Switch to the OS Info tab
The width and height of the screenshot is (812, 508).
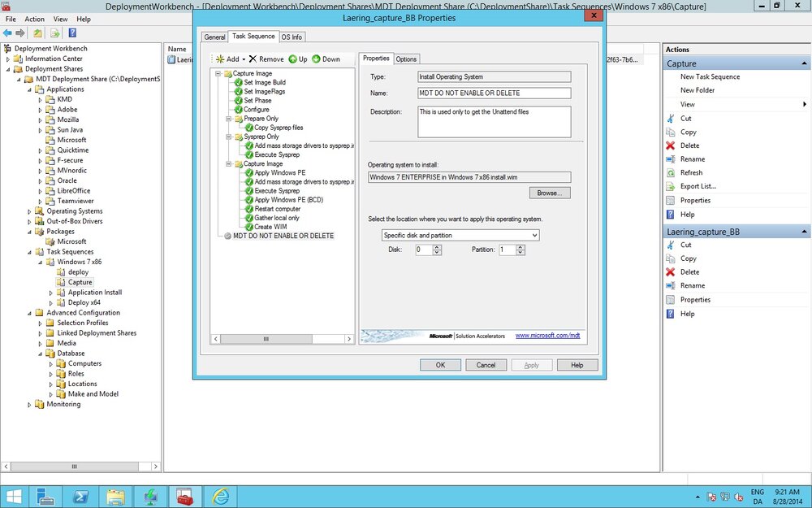292,37
